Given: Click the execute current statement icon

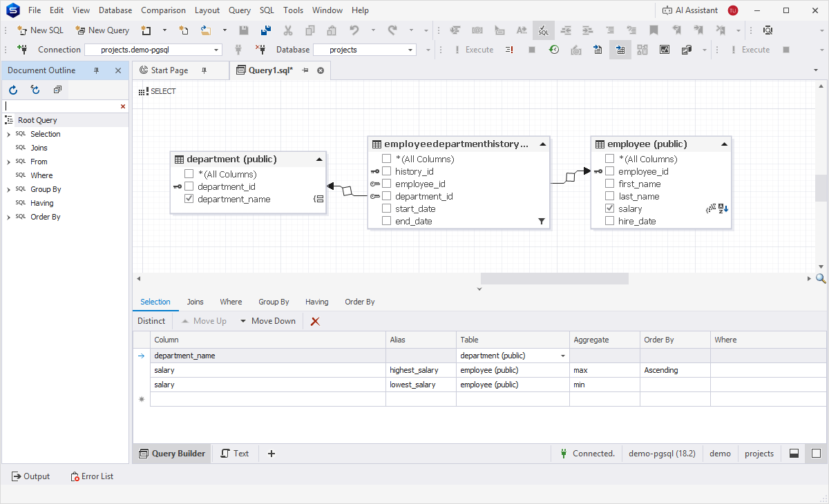Looking at the screenshot, I should [x=509, y=50].
